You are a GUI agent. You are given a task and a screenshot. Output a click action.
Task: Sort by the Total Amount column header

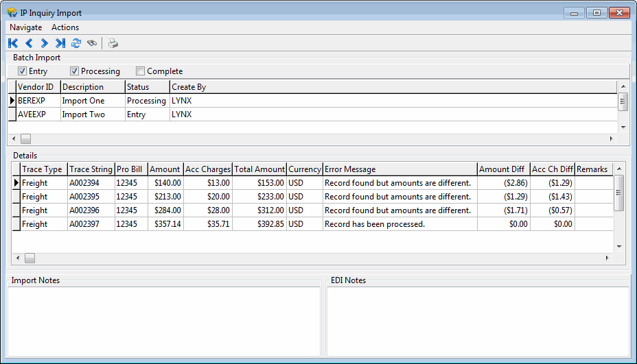tap(259, 169)
